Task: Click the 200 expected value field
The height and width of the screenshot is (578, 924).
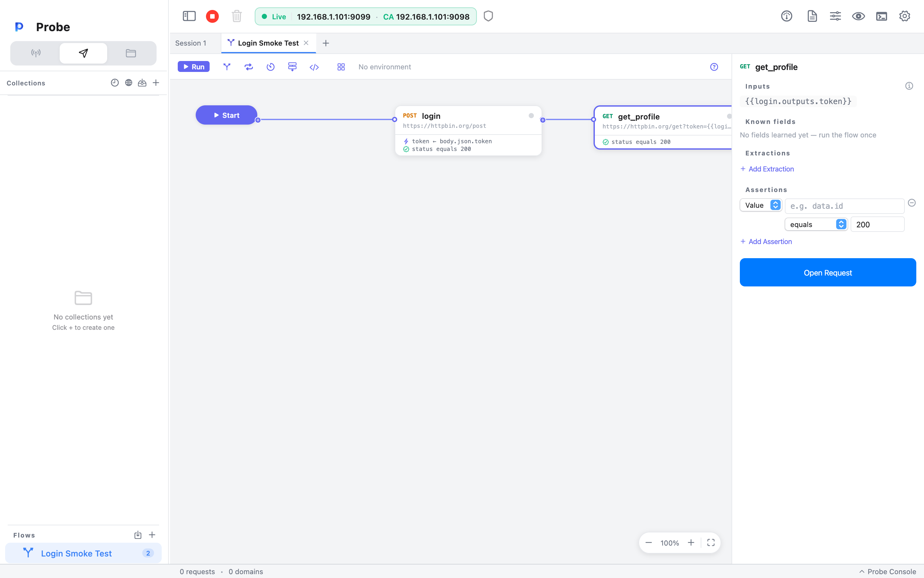Action: coord(877,224)
